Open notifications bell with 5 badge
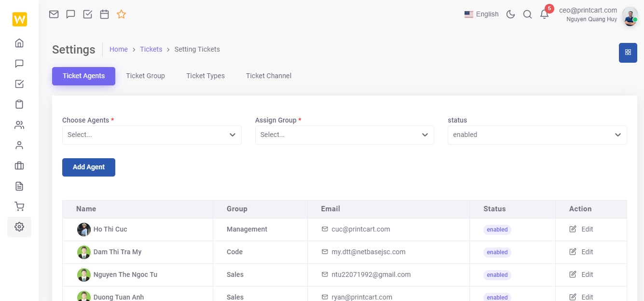Screen dimensions: 644x301 [545, 13]
